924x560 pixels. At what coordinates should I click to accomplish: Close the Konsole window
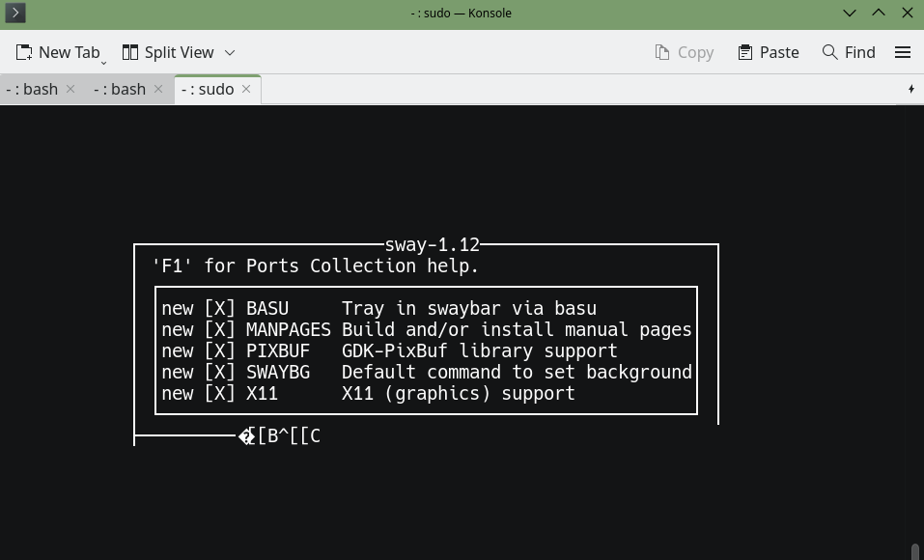908,13
